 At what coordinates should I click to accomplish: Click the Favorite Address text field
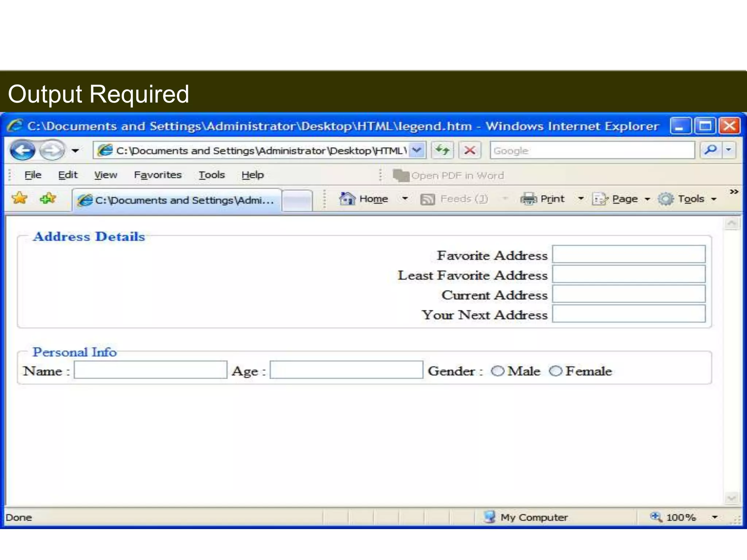[629, 254]
